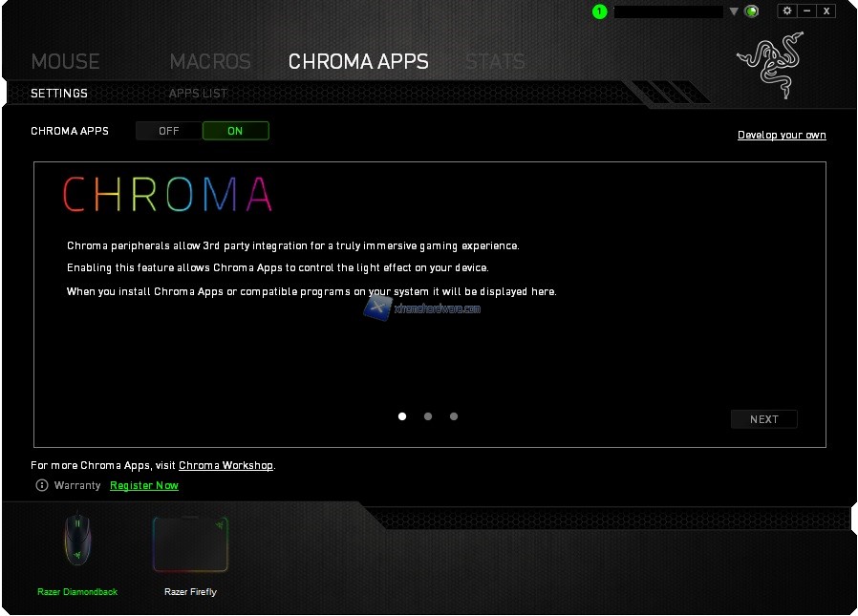Click the green notification badge
Image resolution: width=858 pixels, height=616 pixels.
pos(600,11)
